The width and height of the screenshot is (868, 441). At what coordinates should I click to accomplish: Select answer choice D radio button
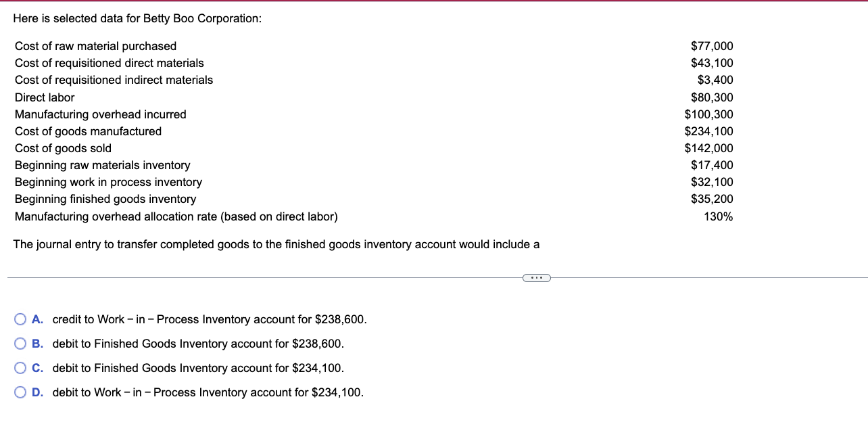pyautogui.click(x=20, y=392)
